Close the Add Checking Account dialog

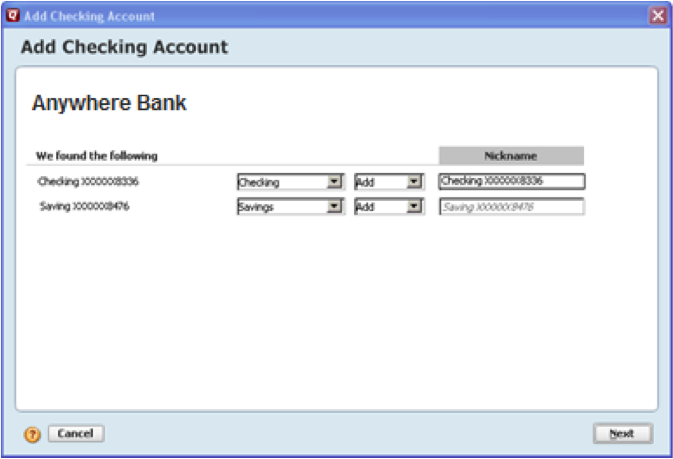(x=658, y=16)
